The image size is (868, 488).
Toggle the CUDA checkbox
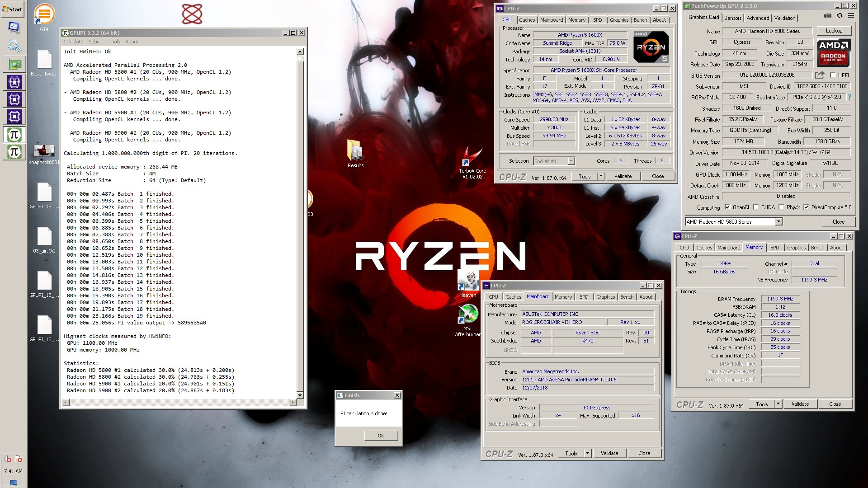756,207
